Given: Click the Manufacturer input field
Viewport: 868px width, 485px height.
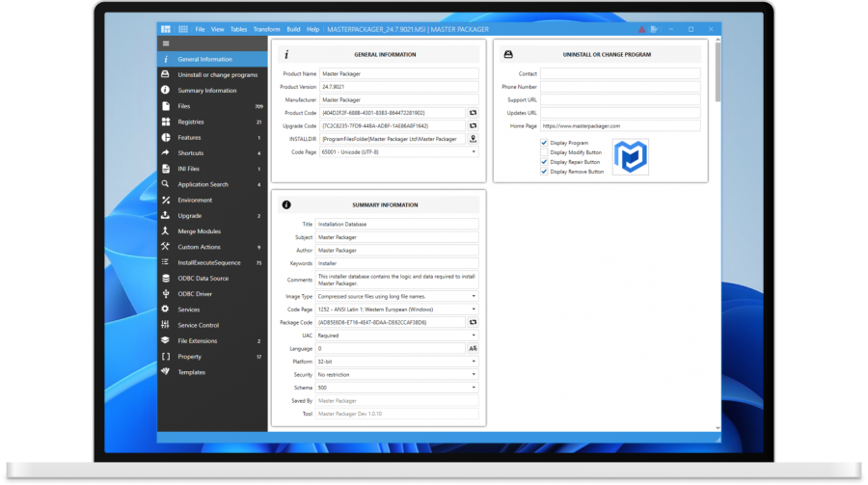Looking at the screenshot, I should (398, 100).
